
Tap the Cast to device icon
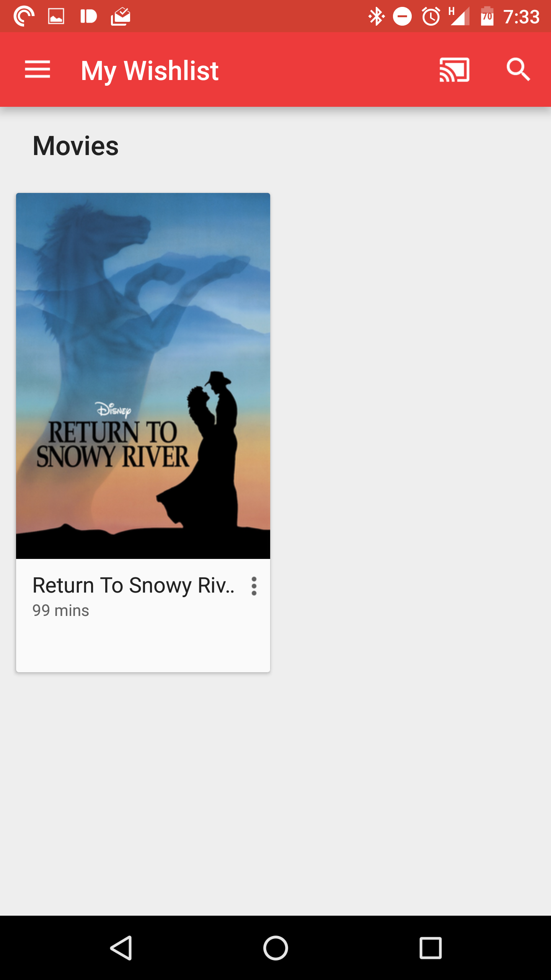pyautogui.click(x=454, y=70)
